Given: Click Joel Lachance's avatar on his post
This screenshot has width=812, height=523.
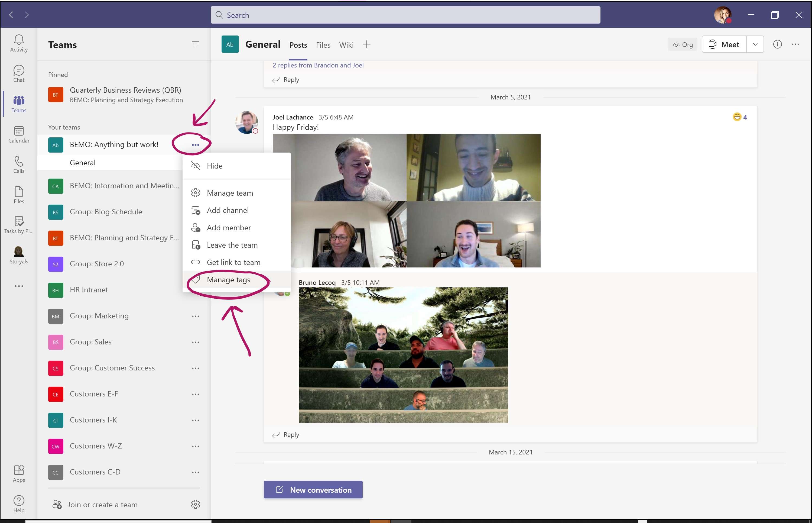Looking at the screenshot, I should 246,122.
